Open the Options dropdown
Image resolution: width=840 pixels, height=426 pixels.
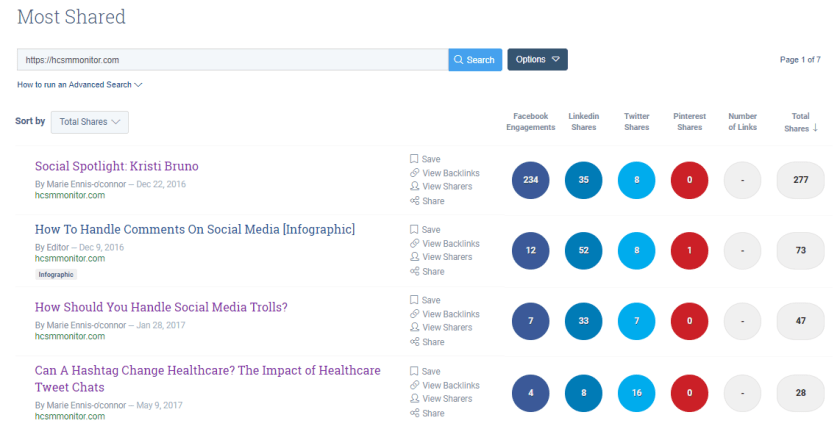(537, 60)
